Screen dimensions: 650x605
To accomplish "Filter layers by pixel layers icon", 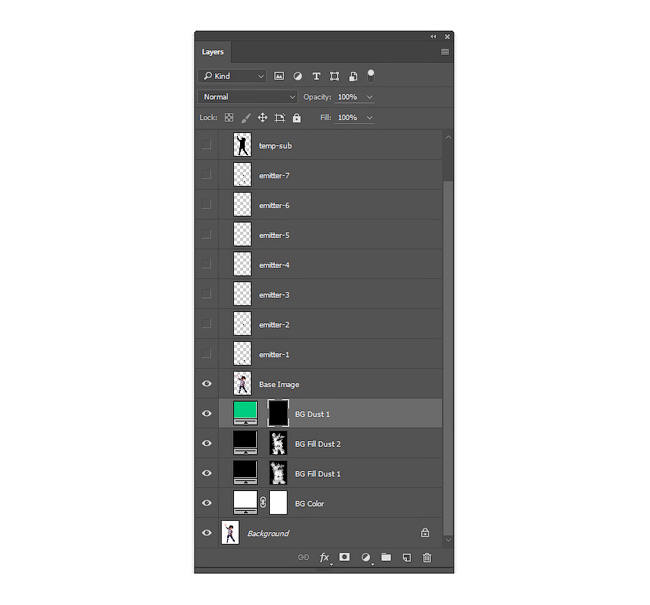I will click(279, 76).
